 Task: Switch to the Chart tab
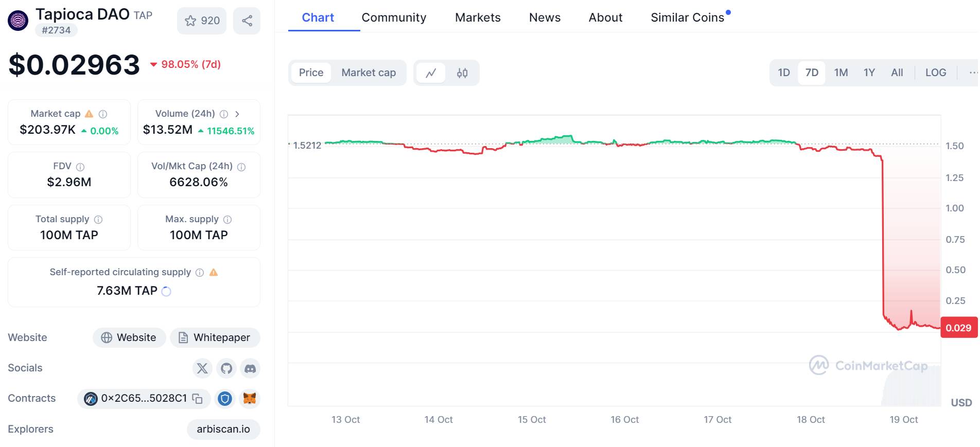click(x=318, y=17)
